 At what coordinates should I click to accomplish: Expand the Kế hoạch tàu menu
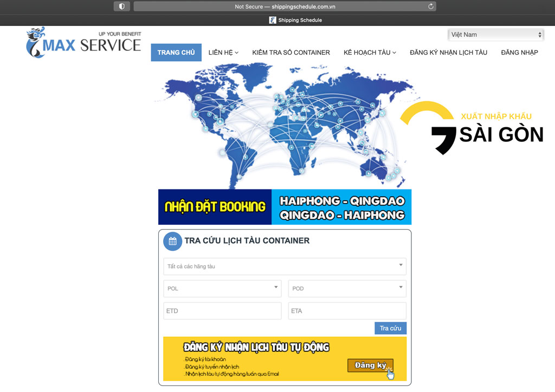click(x=370, y=53)
